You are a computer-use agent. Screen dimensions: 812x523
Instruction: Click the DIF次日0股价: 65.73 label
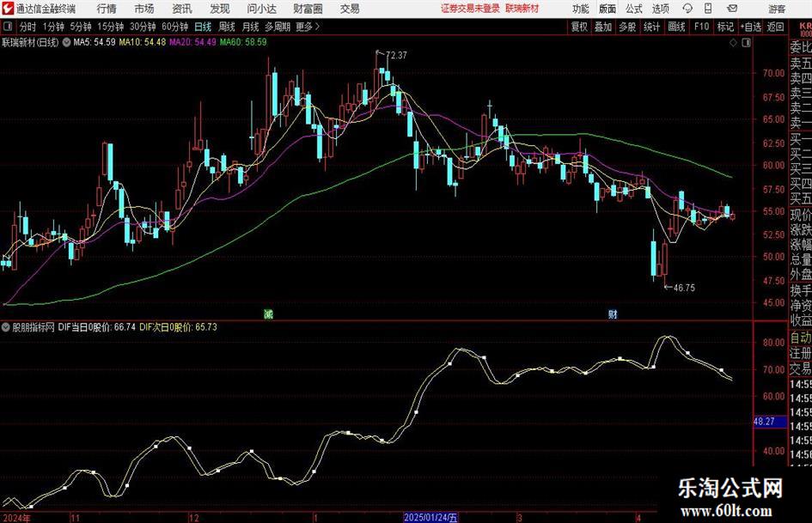178,327
